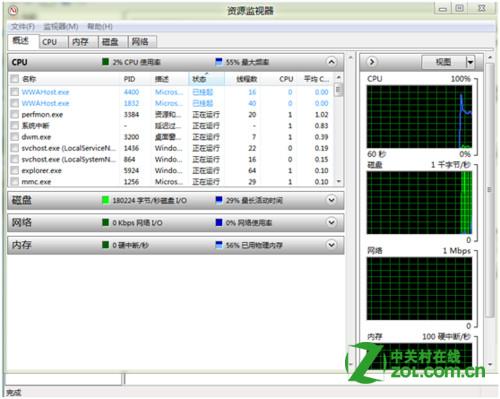This screenshot has width=500, height=399.
Task: Click the graph pane scrollbar down arrow
Action: coord(490,364)
